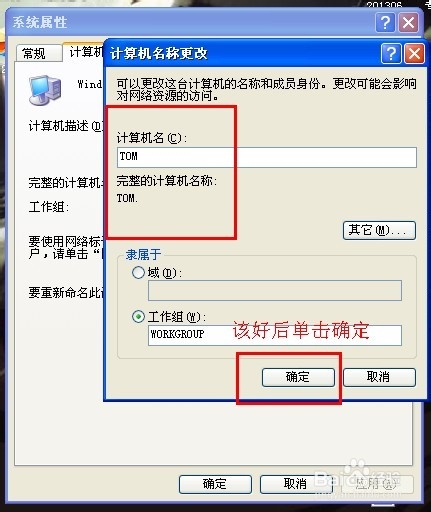
Task: Click 取消 at bottom of 系统属性
Action: coord(296,484)
